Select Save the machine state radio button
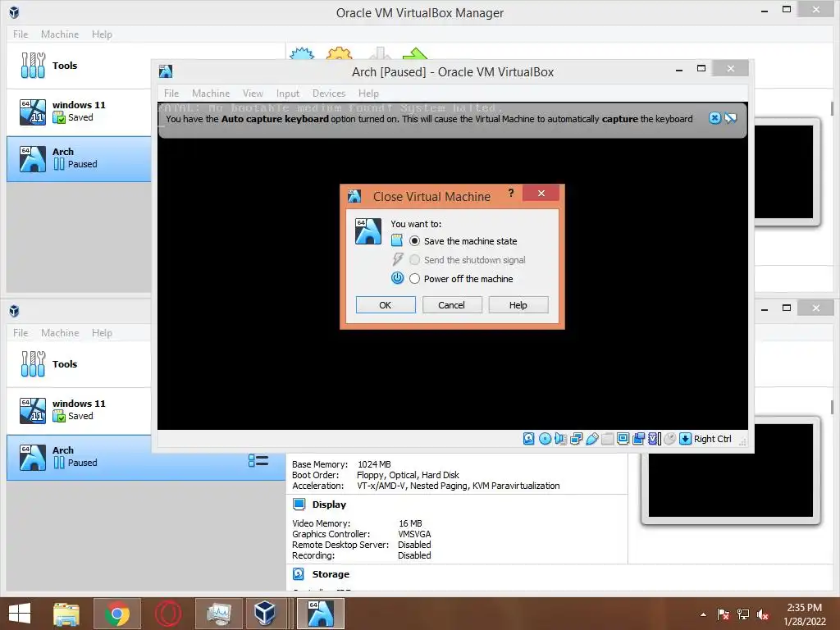840x630 pixels. tap(414, 241)
